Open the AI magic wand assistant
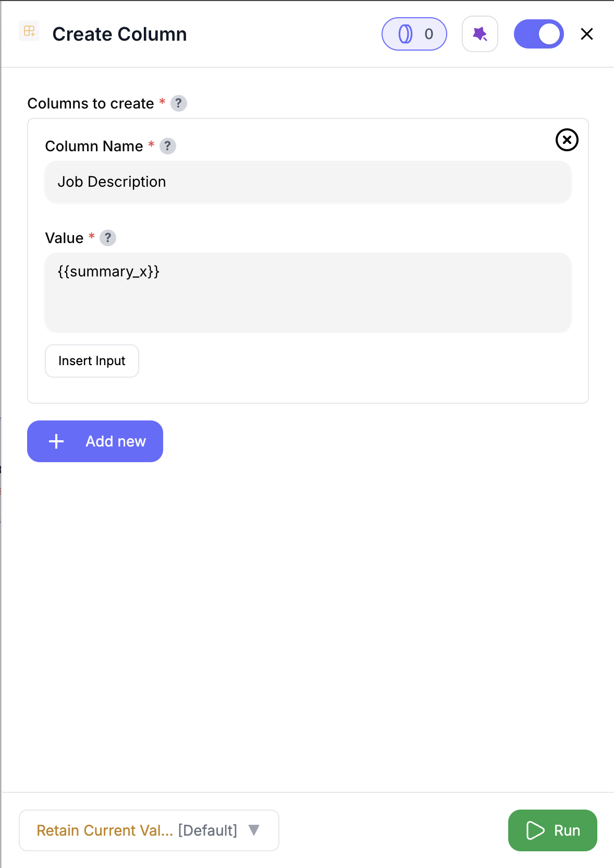The image size is (614, 868). [x=480, y=33]
